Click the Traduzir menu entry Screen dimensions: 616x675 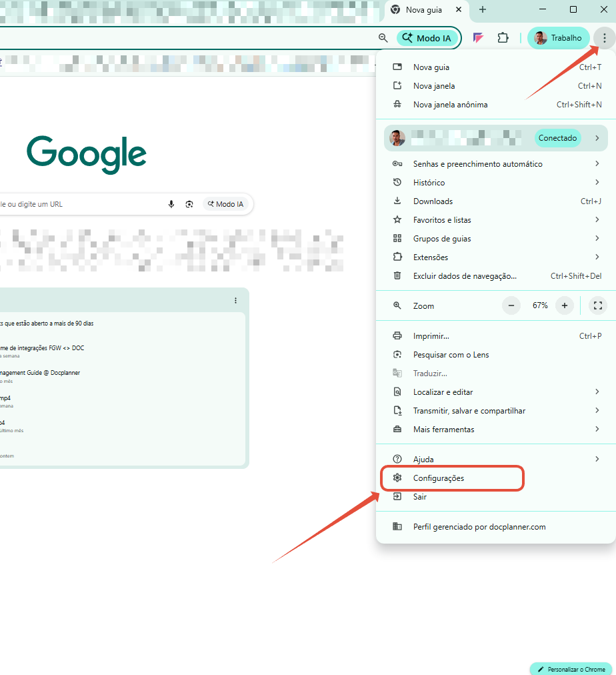495,374
